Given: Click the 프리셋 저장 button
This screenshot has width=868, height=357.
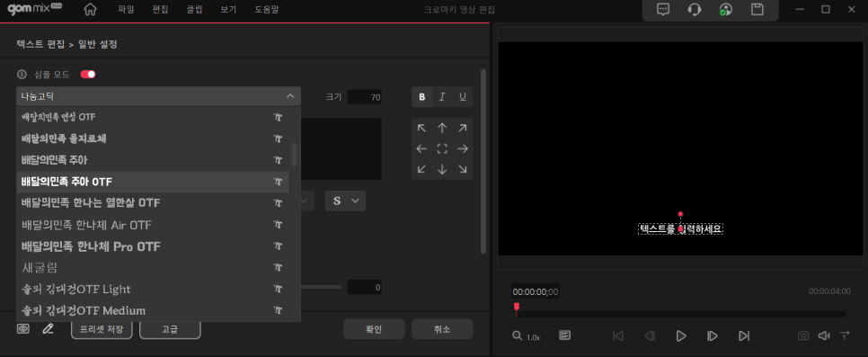Looking at the screenshot, I should click(102, 329).
